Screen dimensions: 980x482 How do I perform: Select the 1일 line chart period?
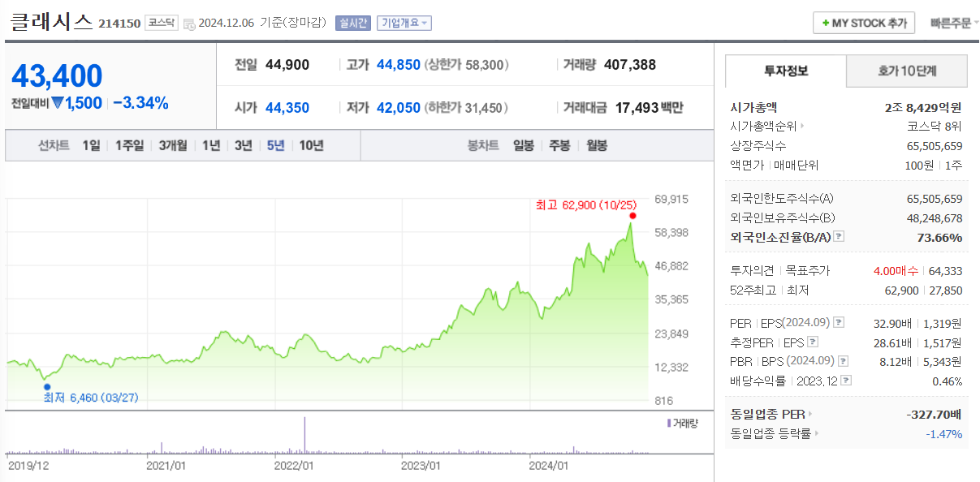[91, 145]
